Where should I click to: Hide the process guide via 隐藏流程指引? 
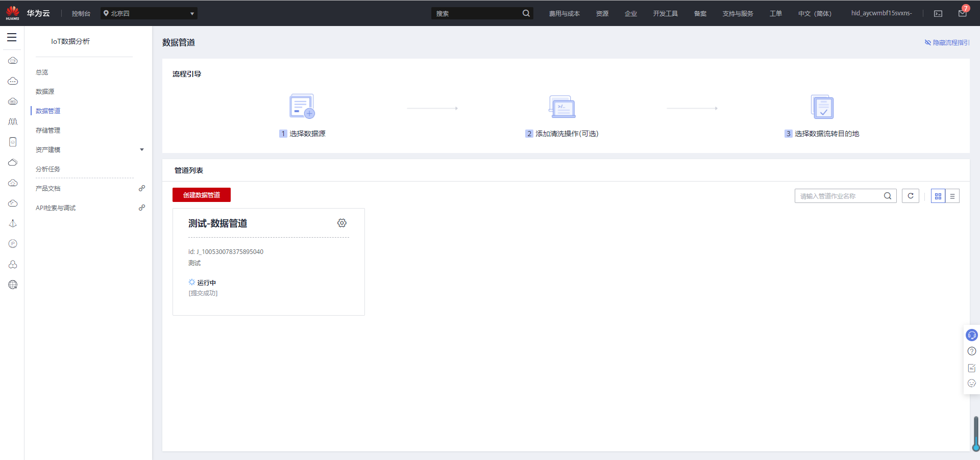pos(947,42)
